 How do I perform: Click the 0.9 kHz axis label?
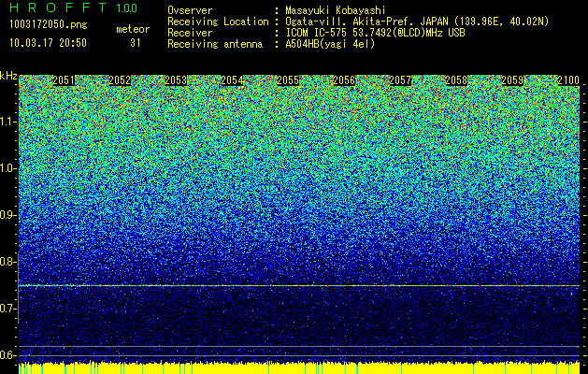point(8,215)
